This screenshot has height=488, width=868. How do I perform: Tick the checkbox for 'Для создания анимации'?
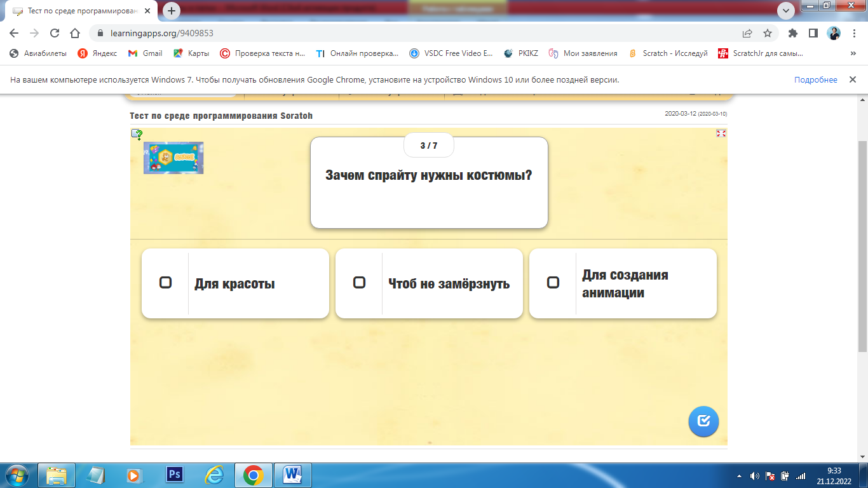click(553, 283)
